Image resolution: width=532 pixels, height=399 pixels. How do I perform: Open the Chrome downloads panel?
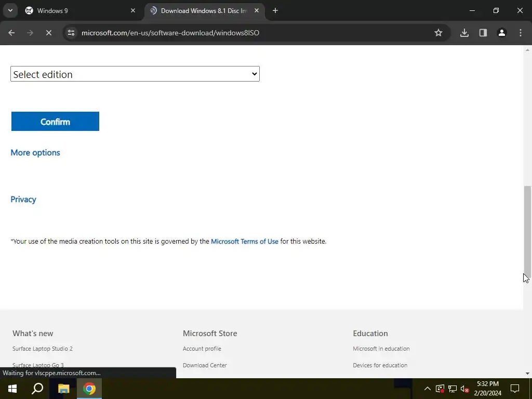[464, 33]
